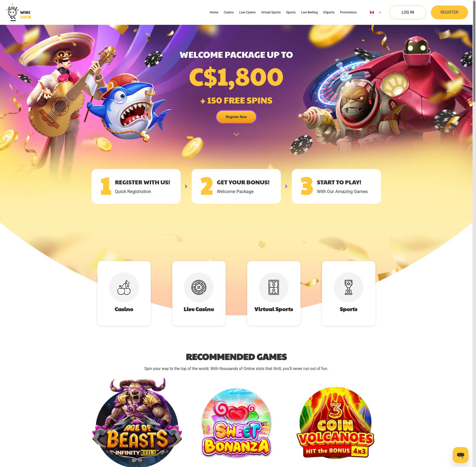Viewport: 476px width, 467px height.
Task: Select the Virtual Sports field icon
Action: coord(274,287)
